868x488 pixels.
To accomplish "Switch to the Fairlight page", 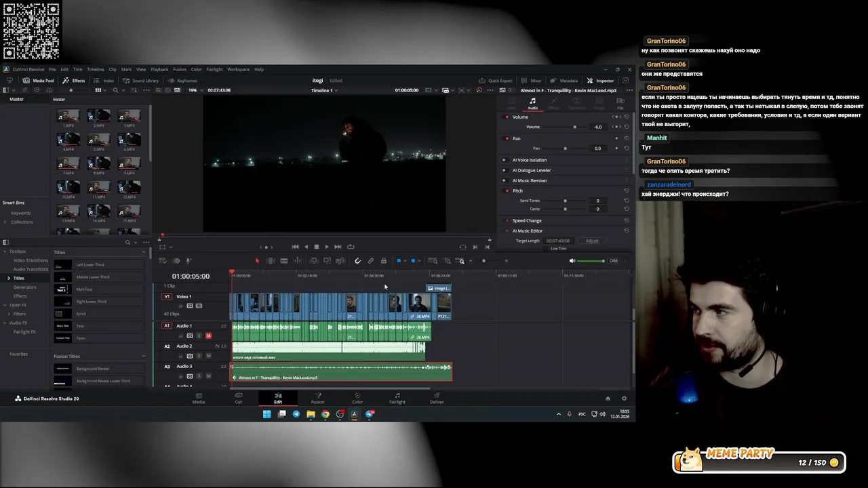I will [x=397, y=399].
